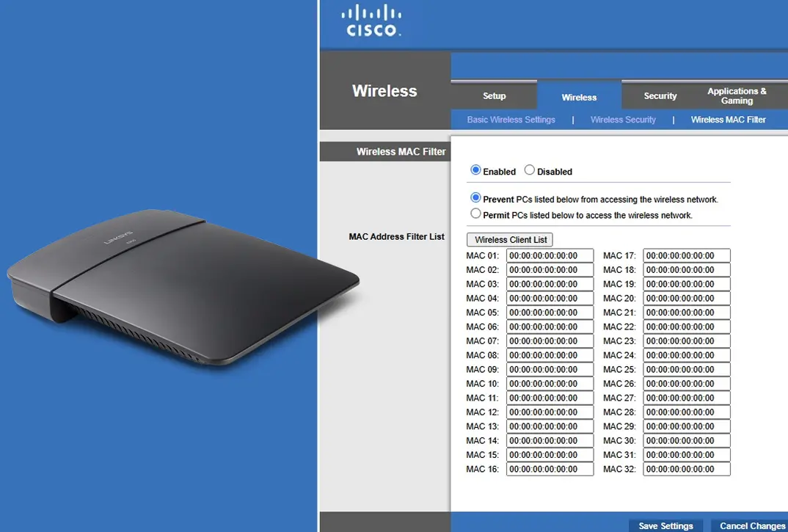788x532 pixels.
Task: Focus the MAC 23 address field
Action: [687, 341]
